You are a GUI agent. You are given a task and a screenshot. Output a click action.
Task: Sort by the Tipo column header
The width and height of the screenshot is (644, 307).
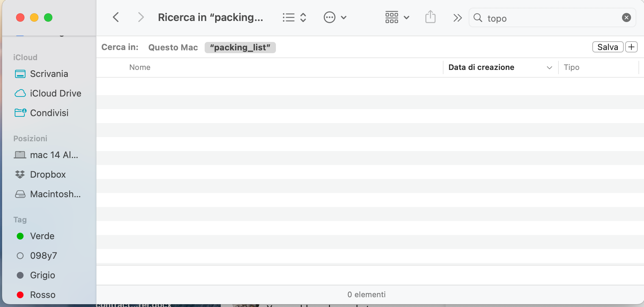pos(571,67)
